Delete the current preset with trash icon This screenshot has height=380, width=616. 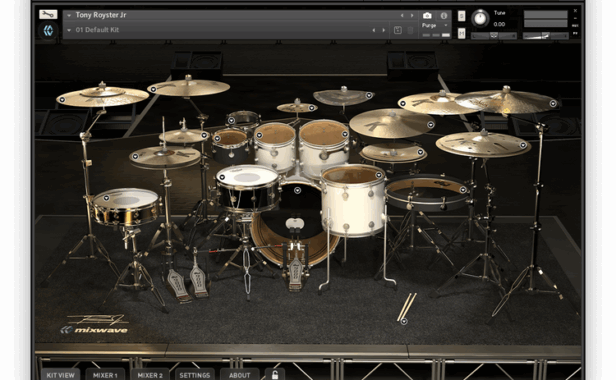(x=410, y=30)
